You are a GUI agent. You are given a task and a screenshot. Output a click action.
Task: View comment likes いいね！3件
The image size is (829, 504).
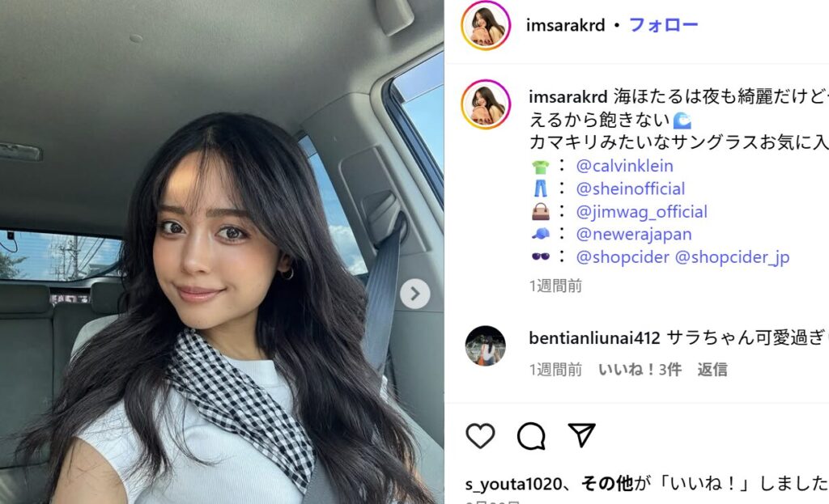pyautogui.click(x=640, y=369)
